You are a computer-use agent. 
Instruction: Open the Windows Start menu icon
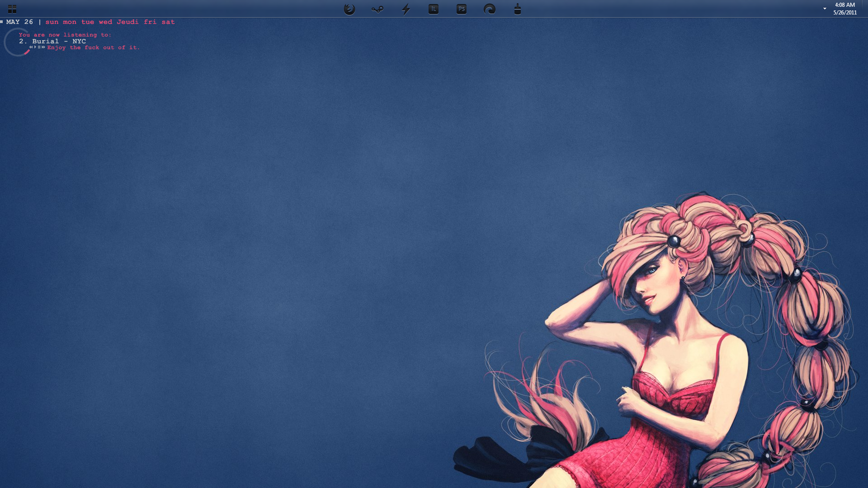tap(12, 9)
